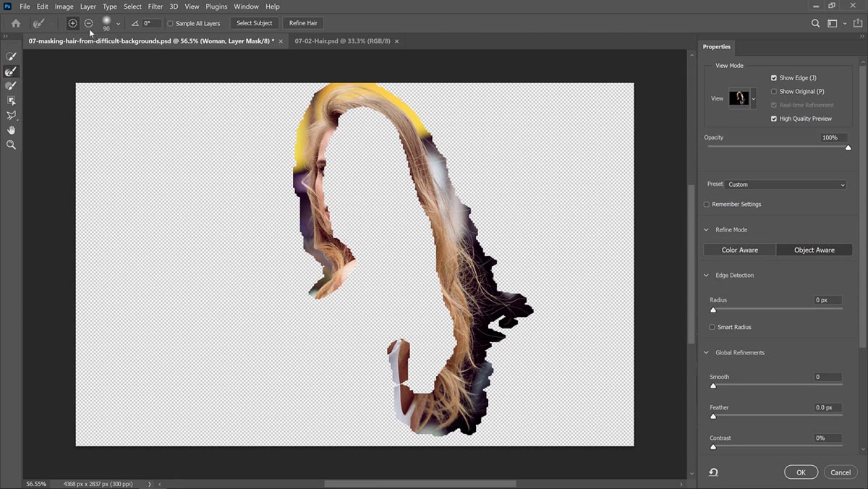Click the zoom level 56.55% field
Viewport: 868px width, 489px height.
pos(36,484)
